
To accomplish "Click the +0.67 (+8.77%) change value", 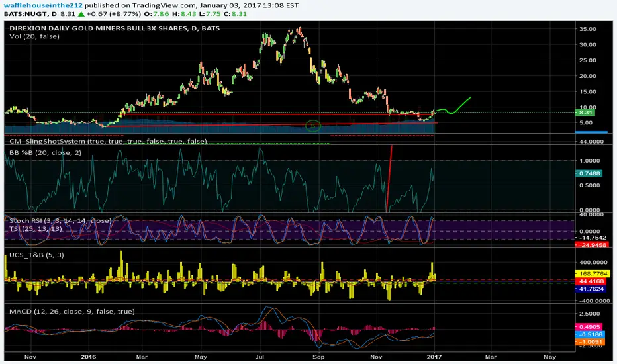I will (114, 14).
